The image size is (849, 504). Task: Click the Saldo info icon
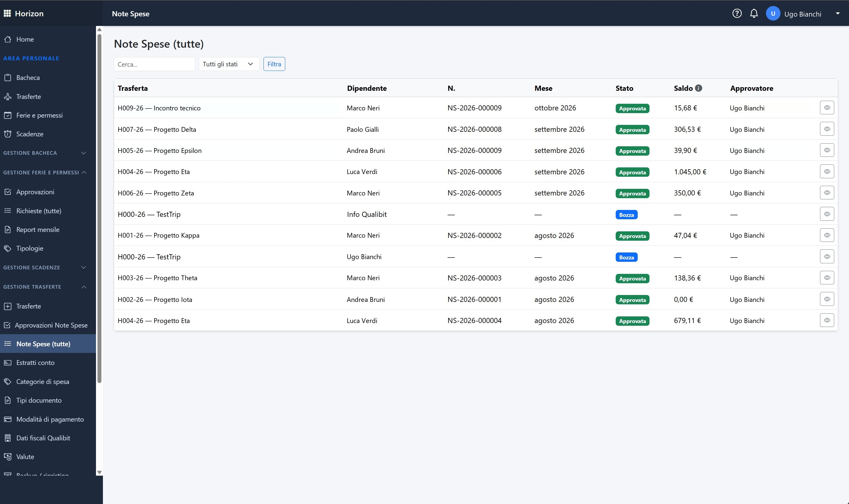698,88
